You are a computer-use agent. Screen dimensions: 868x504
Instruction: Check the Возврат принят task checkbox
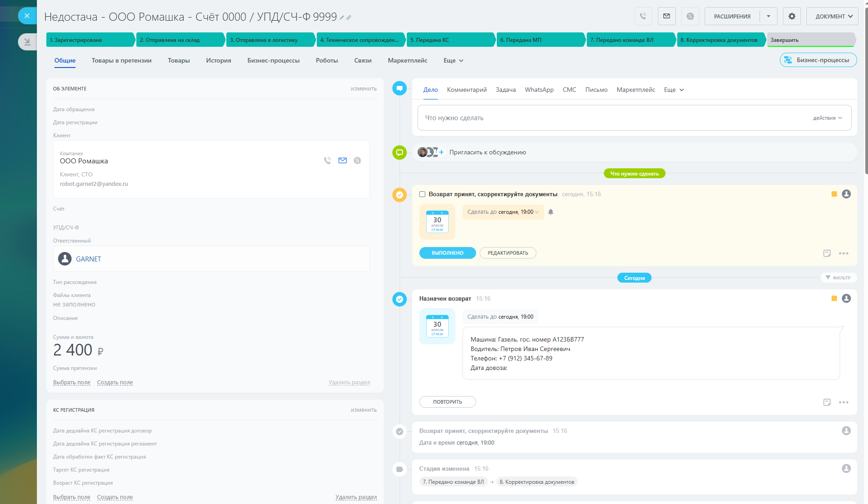click(422, 194)
